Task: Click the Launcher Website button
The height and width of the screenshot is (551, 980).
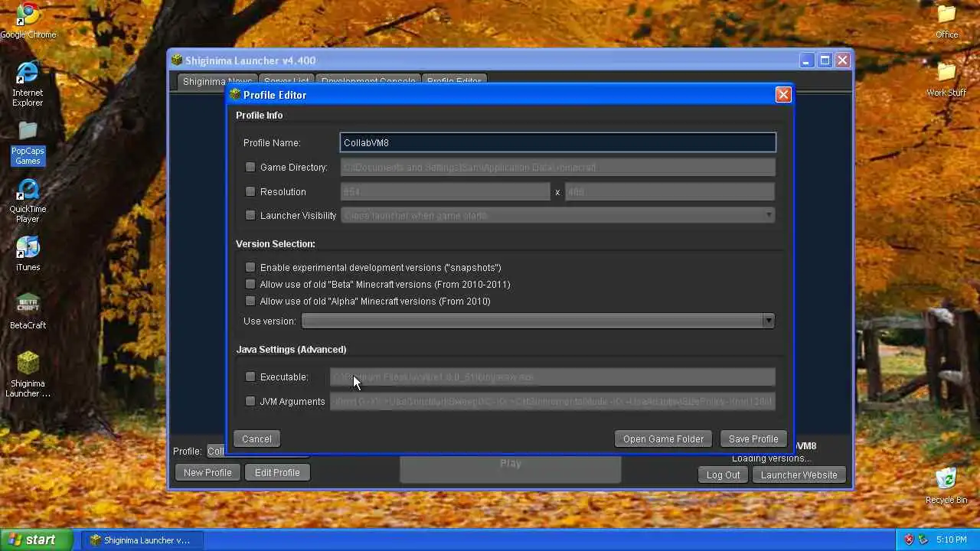Action: tap(799, 474)
